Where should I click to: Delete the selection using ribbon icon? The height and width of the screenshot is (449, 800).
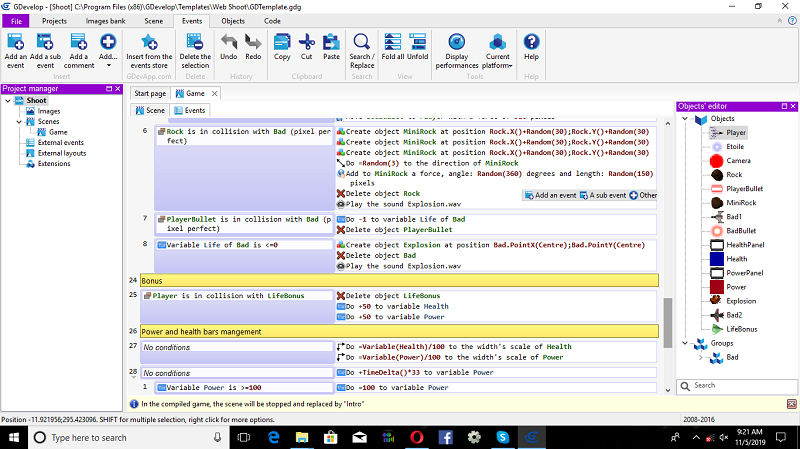point(195,42)
